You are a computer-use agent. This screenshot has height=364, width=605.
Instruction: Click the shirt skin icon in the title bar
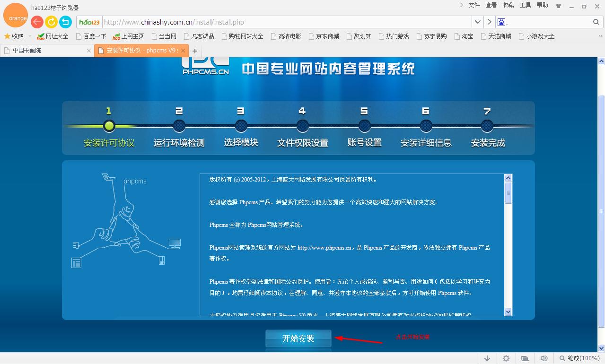(559, 6)
